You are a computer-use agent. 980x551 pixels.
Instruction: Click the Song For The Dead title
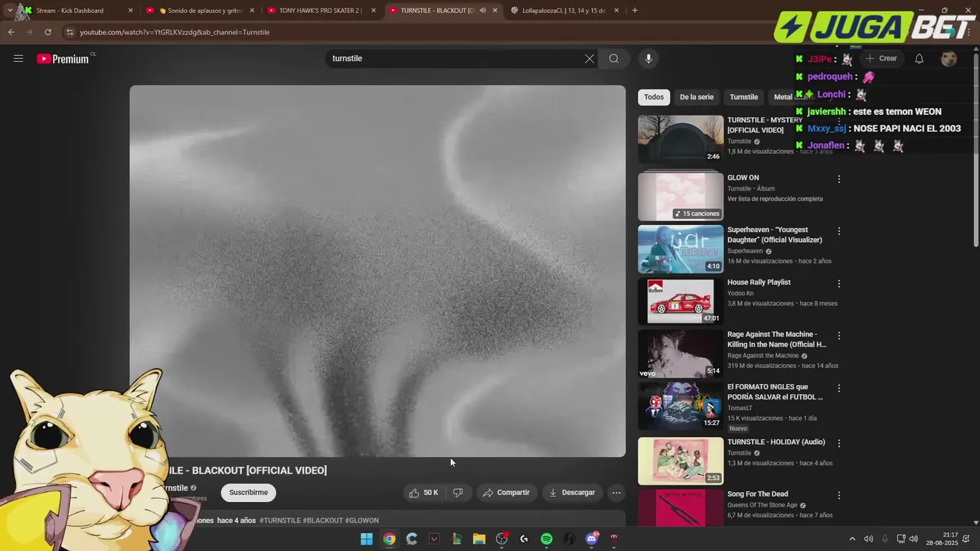click(x=758, y=494)
